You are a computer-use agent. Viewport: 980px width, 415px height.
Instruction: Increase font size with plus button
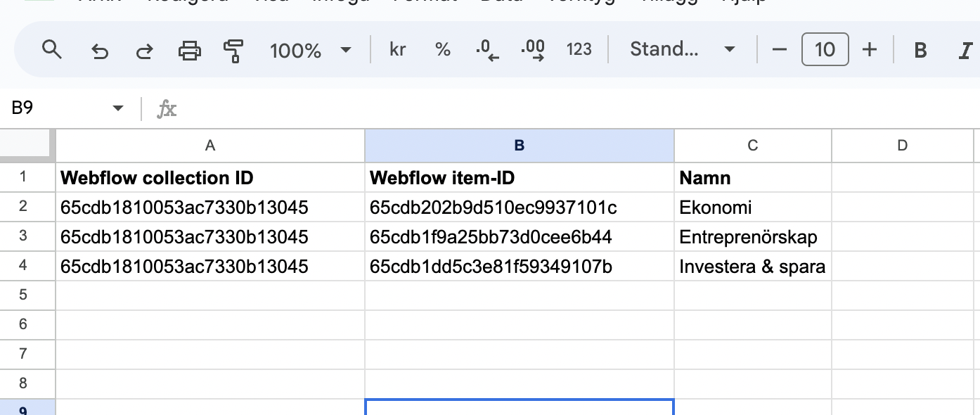(x=870, y=50)
